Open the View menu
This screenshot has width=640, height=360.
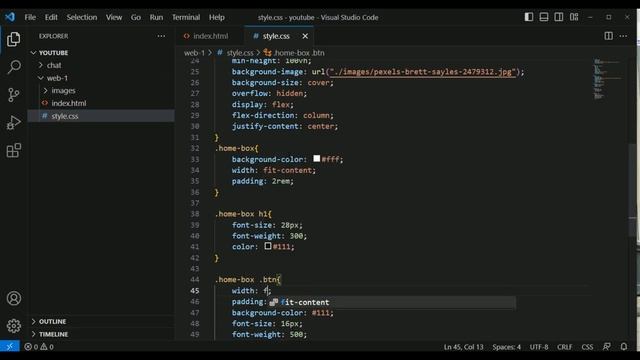tap(114, 17)
